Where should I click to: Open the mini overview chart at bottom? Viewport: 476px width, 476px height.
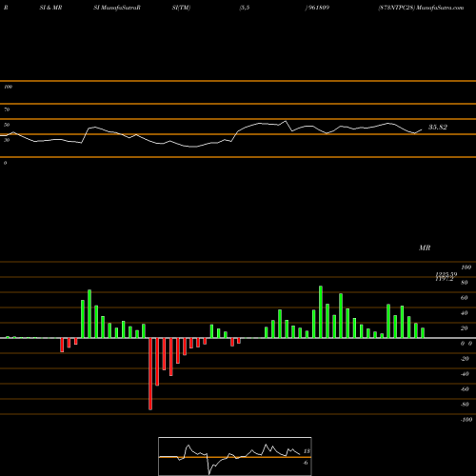[235, 456]
